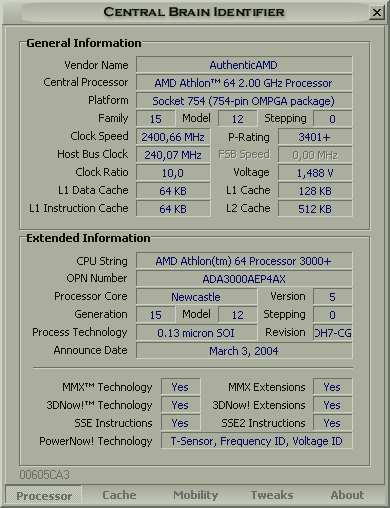The width and height of the screenshot is (390, 508).
Task: Click the MMX Extensions Yes value
Action: (x=332, y=387)
